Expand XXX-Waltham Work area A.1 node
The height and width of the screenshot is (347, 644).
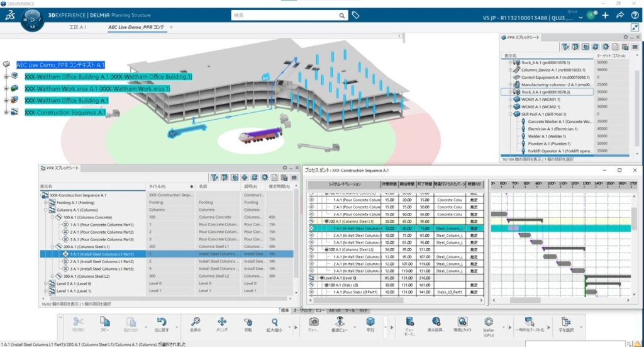click(6, 88)
